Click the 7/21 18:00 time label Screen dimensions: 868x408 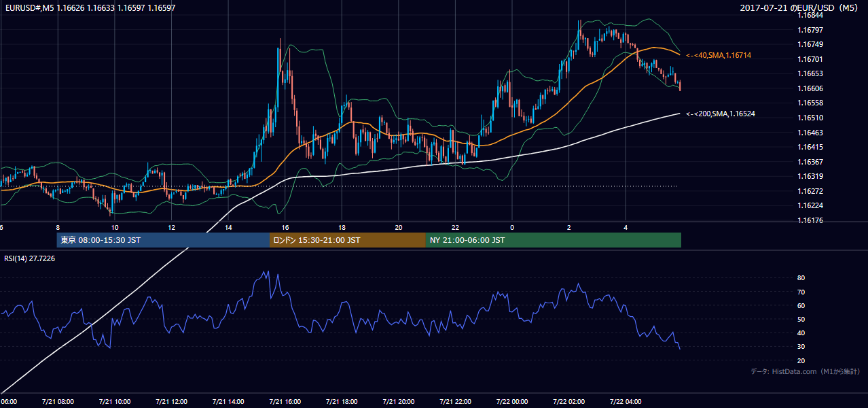(342, 401)
